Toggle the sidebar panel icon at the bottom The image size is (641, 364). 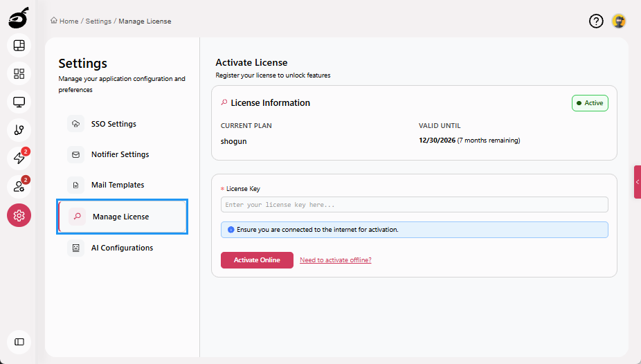point(19,342)
